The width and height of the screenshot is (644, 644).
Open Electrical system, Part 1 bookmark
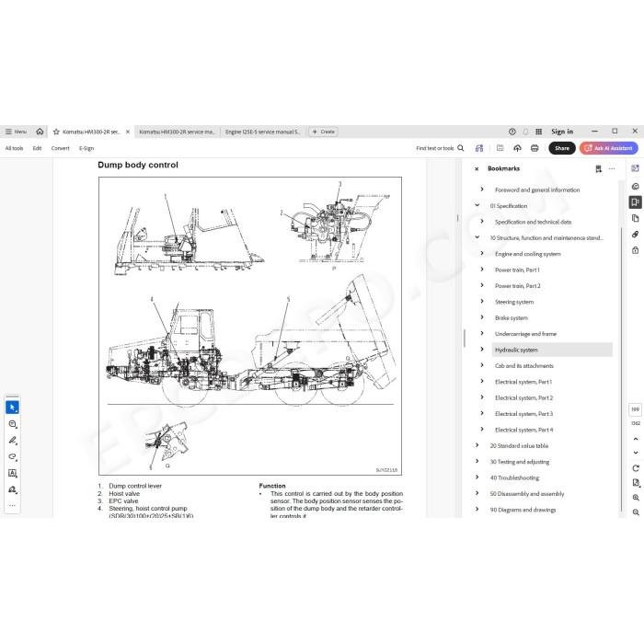click(x=523, y=382)
